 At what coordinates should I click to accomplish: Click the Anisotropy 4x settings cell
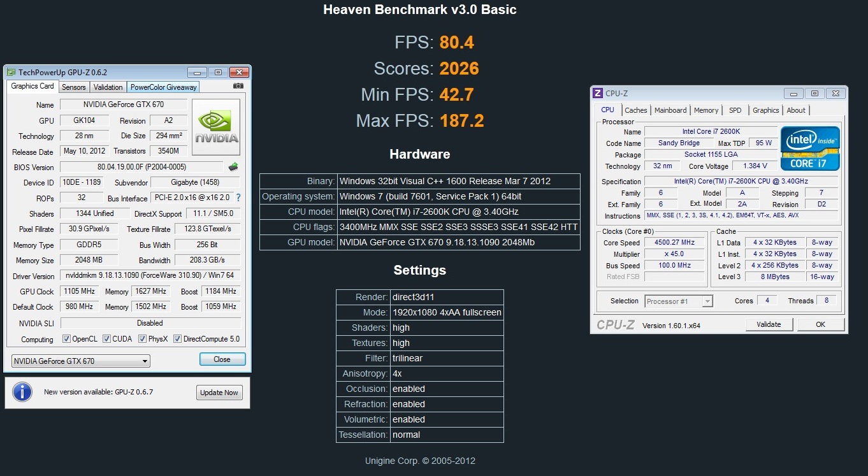[x=446, y=373]
